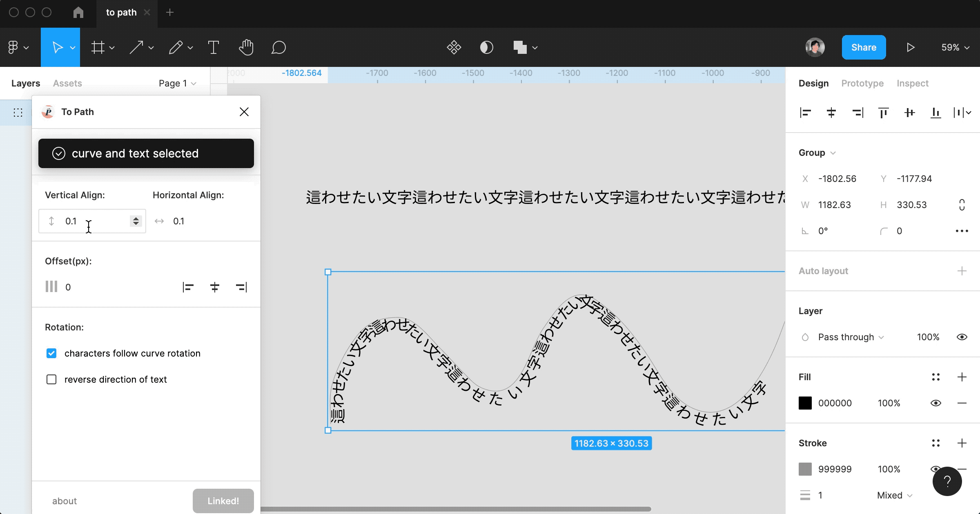Apply a mask using the mask icon
Screen dimensions: 980x514
tap(486, 47)
